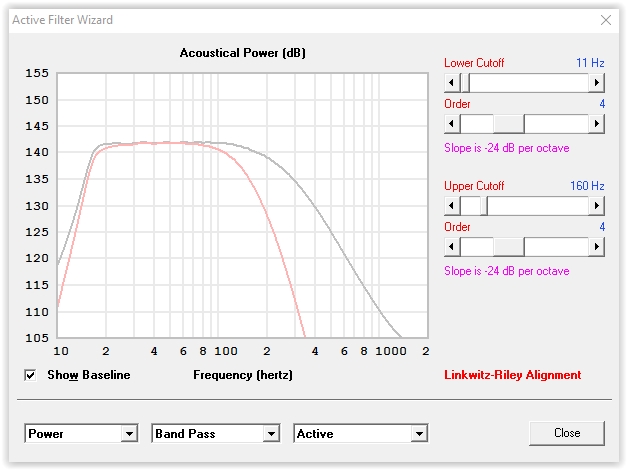
Task: Click the Lower Cutoff slider thumb
Action: (465, 83)
